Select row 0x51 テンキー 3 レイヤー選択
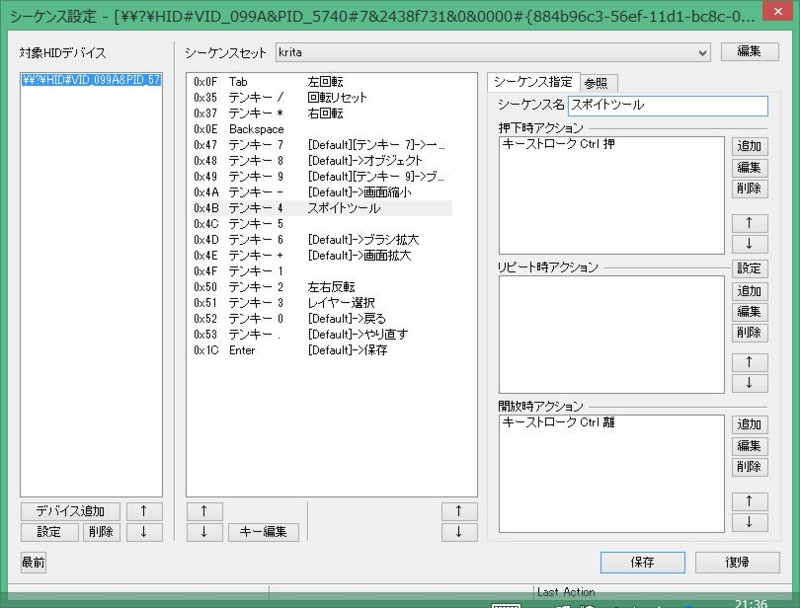800x608 pixels. tap(321, 303)
